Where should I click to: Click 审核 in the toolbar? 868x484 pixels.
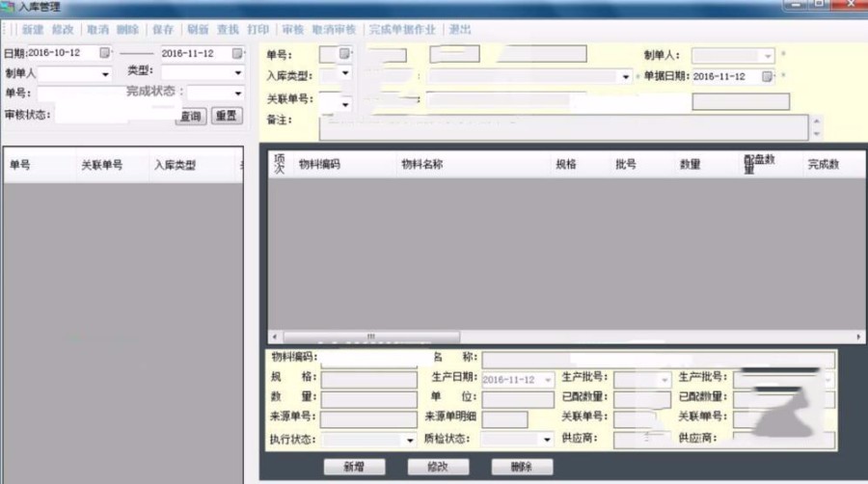(293, 30)
